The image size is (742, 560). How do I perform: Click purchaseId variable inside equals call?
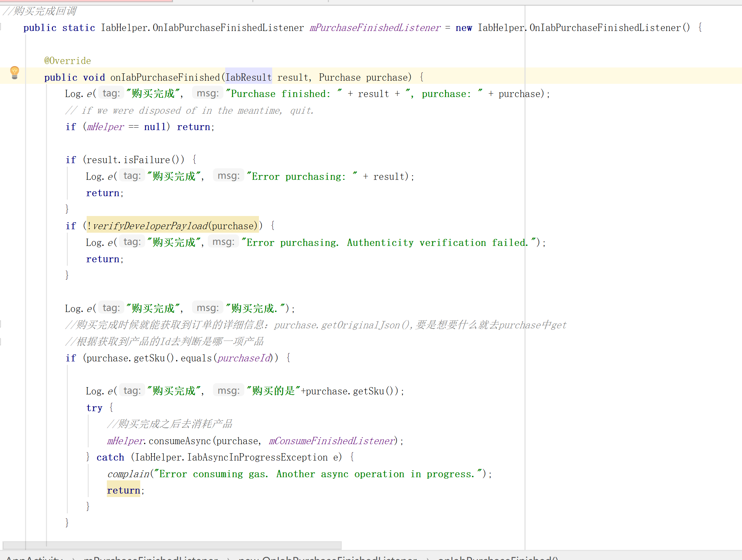[x=244, y=358]
